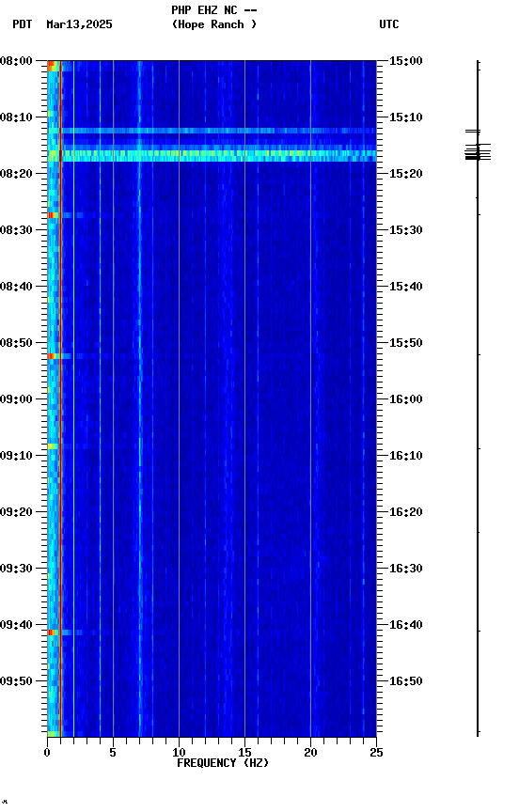Viewport: 519px width, 812px height.
Task: Click the '15:00' UTC time label
Action: click(405, 61)
